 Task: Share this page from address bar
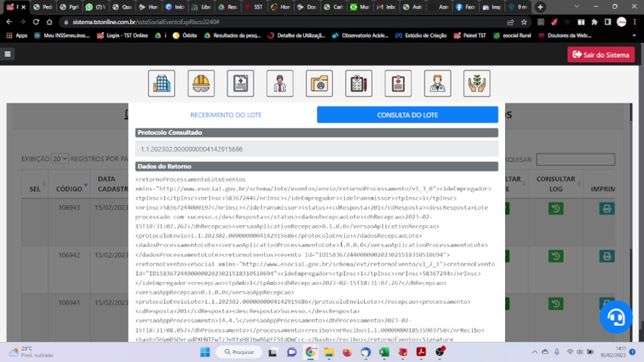click(511, 22)
